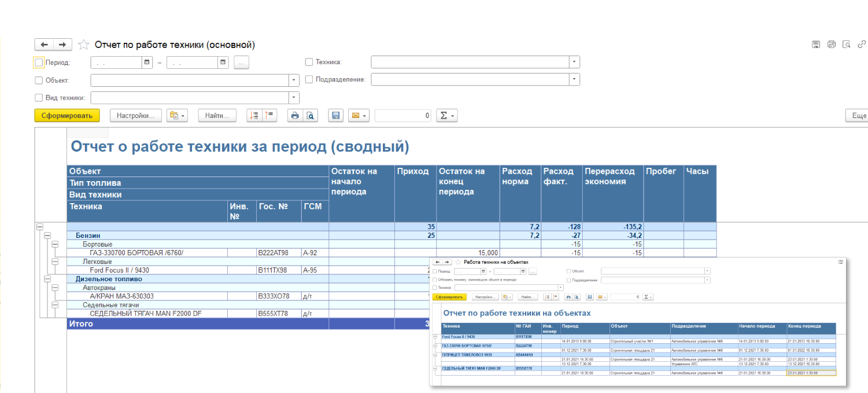
Task: Open the sum Σ dropdown in main toolbar
Action: click(x=446, y=116)
